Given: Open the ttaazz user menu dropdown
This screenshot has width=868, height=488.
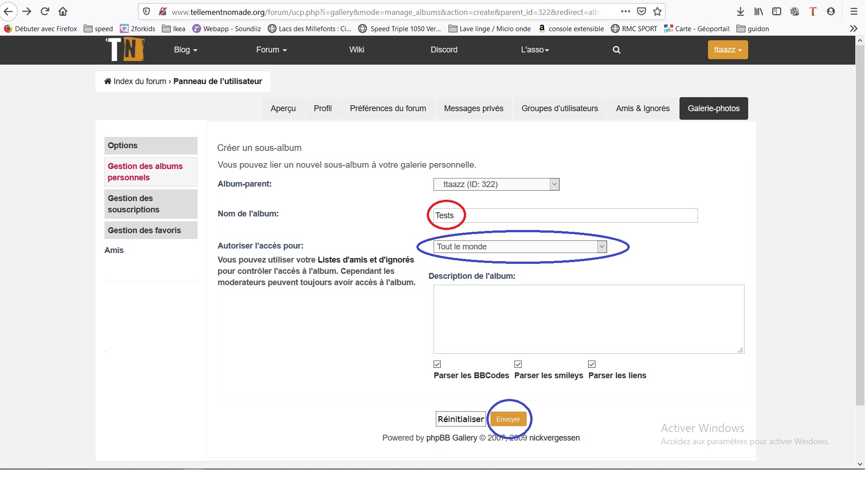Looking at the screenshot, I should [x=727, y=50].
